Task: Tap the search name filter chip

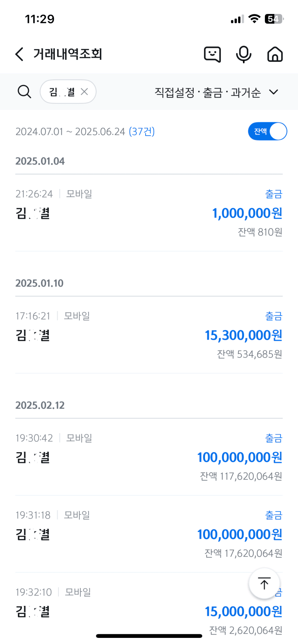Action: tap(62, 92)
